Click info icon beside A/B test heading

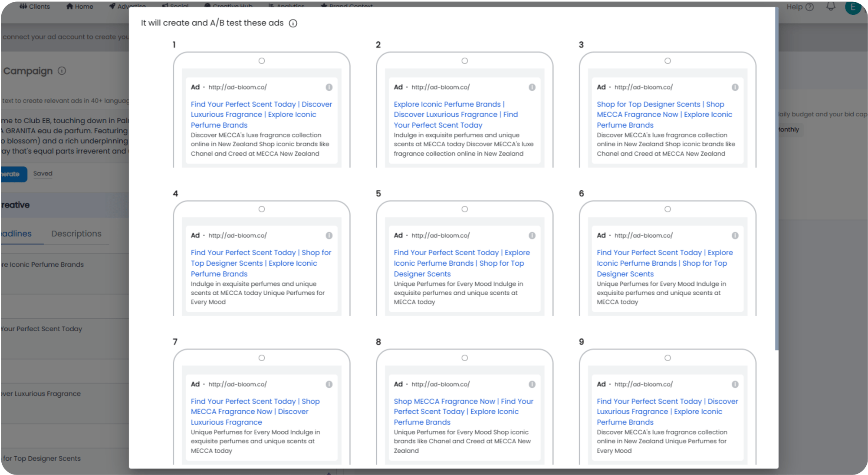point(293,23)
